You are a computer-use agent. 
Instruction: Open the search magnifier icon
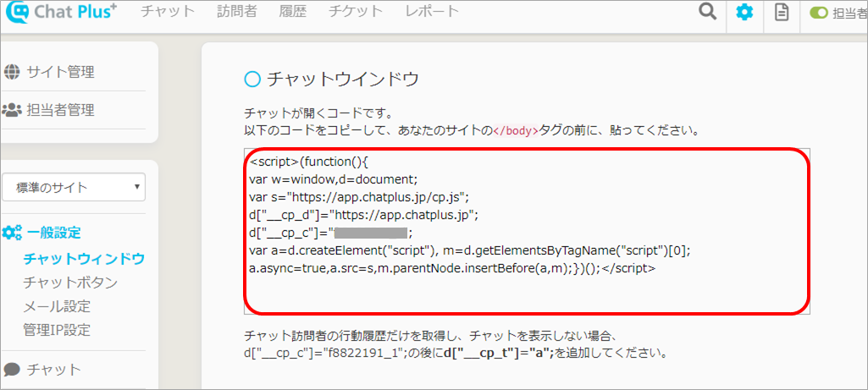click(707, 12)
